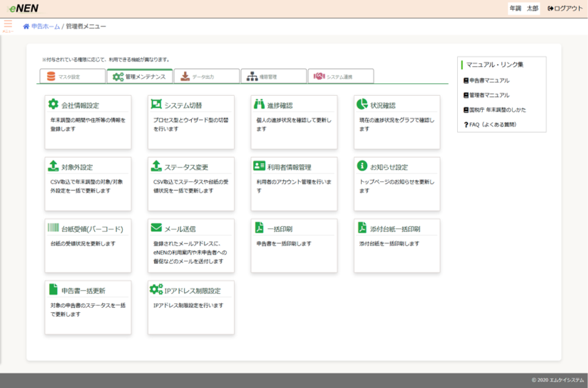This screenshot has width=588, height=388.
Task: Switch to the マスタ設定 tab
Action: (73, 77)
